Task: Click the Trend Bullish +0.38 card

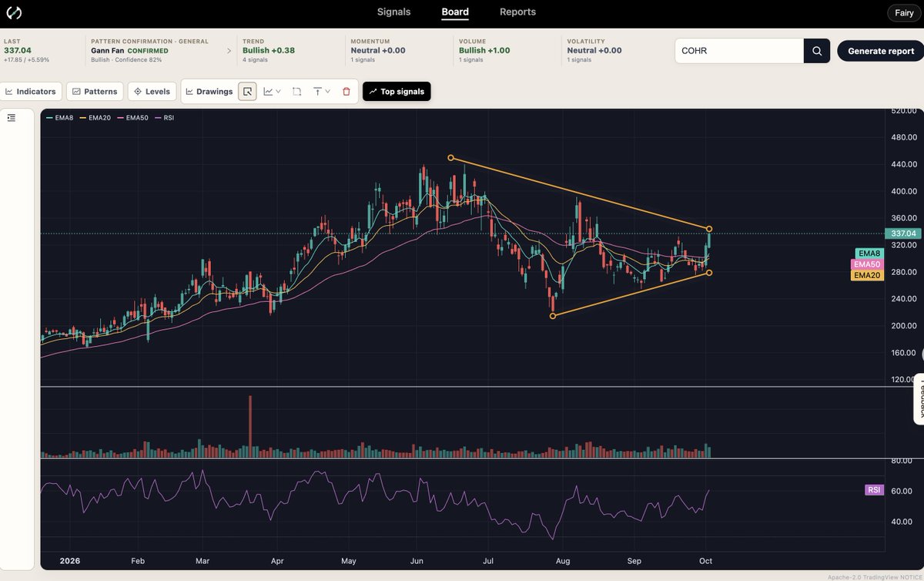Action: pyautogui.click(x=269, y=50)
